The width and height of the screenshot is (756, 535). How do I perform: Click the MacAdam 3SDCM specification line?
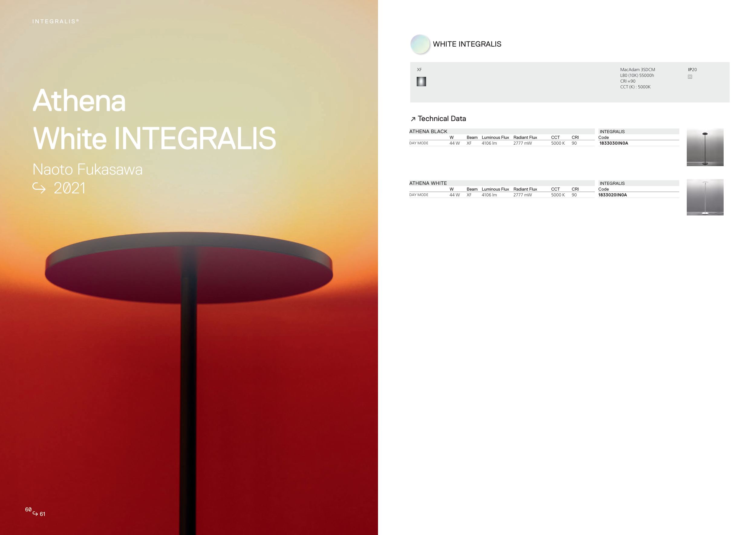637,70
